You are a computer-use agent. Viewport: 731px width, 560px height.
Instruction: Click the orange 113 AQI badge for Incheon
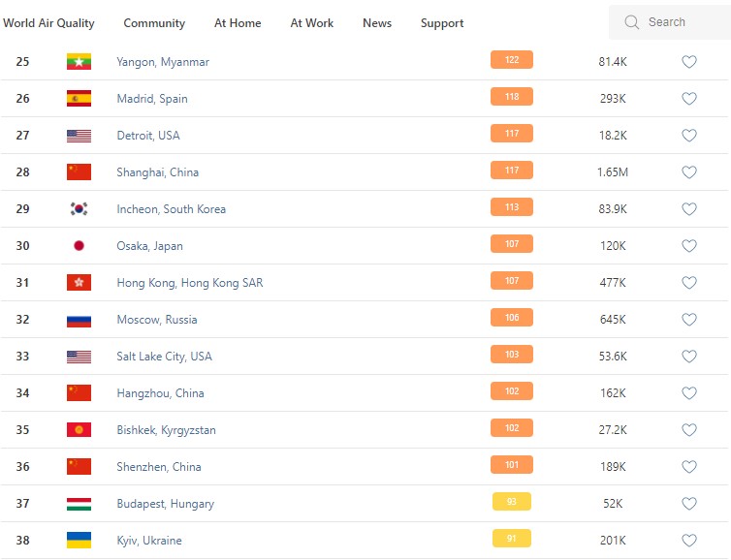512,208
